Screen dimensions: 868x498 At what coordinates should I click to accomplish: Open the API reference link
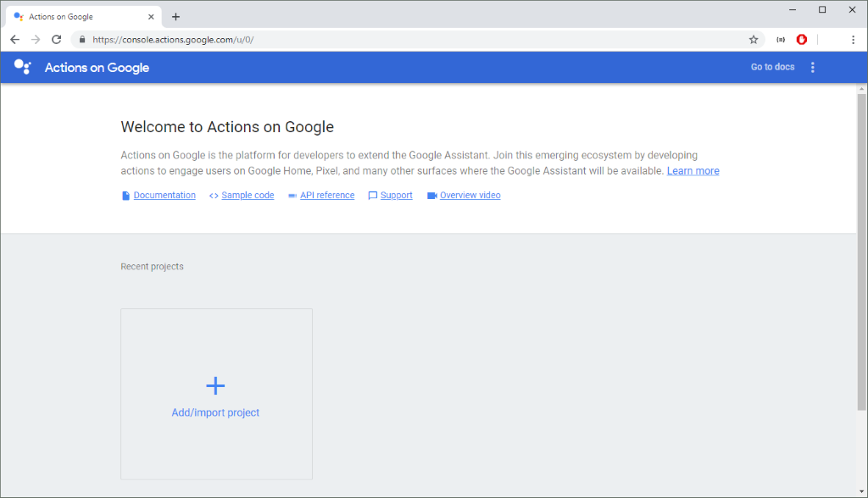(x=327, y=196)
